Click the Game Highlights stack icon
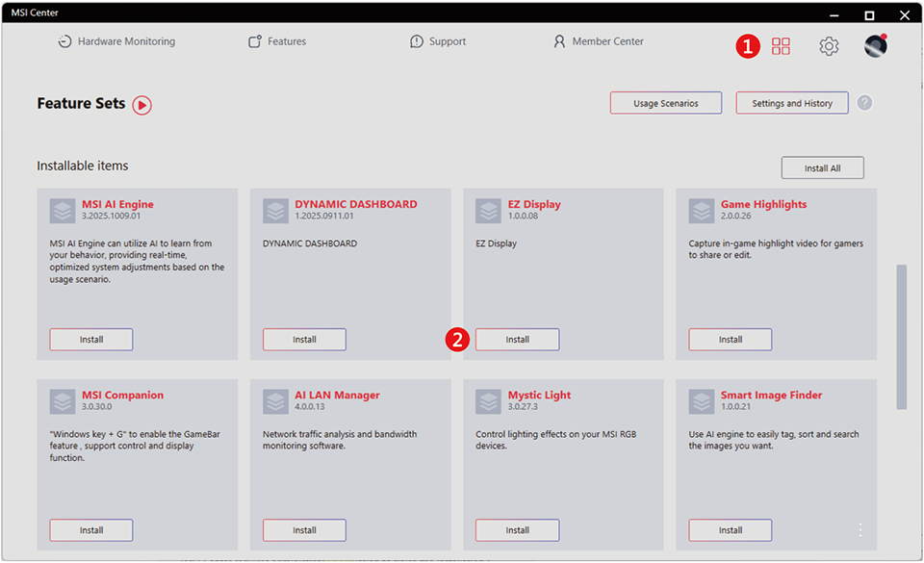This screenshot has width=924, height=563. [x=702, y=211]
